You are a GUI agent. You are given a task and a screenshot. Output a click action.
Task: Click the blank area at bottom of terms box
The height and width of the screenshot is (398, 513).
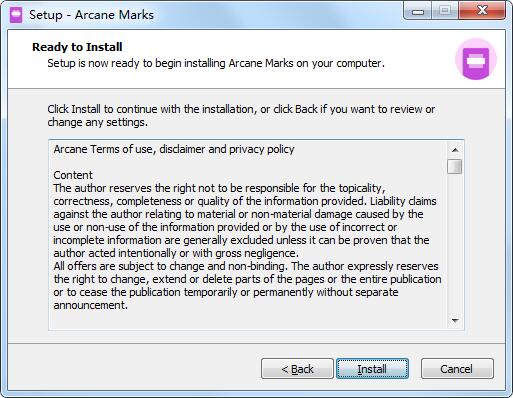[247, 321]
